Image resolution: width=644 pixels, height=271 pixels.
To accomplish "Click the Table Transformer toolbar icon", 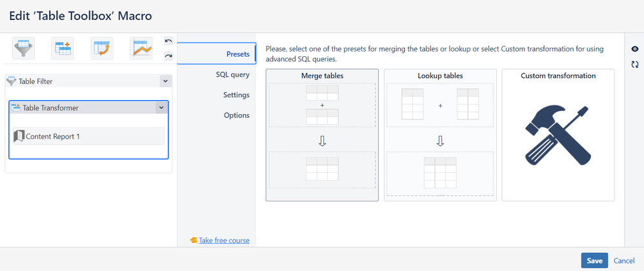I will point(63,48).
